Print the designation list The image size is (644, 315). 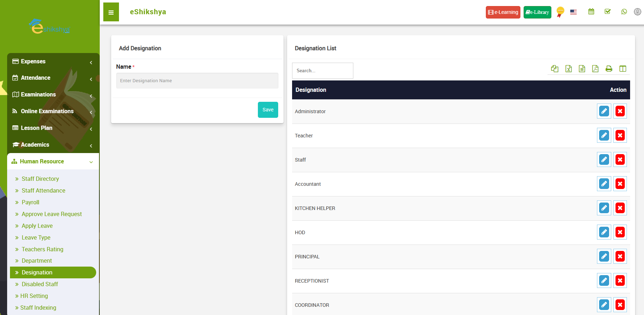[609, 69]
